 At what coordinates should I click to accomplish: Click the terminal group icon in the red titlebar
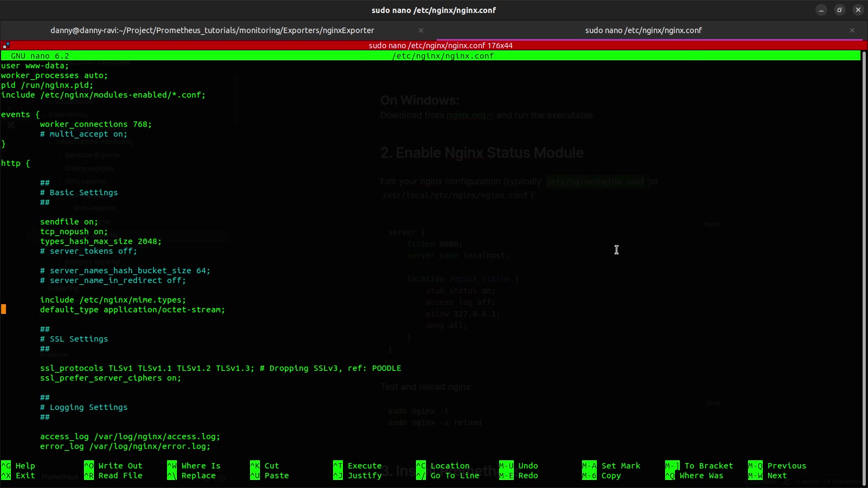(x=6, y=46)
